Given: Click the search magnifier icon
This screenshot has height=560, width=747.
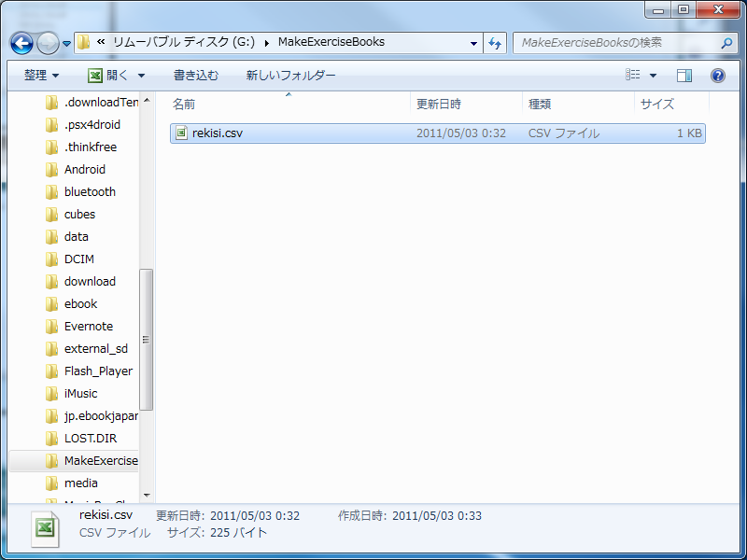Looking at the screenshot, I should [726, 43].
